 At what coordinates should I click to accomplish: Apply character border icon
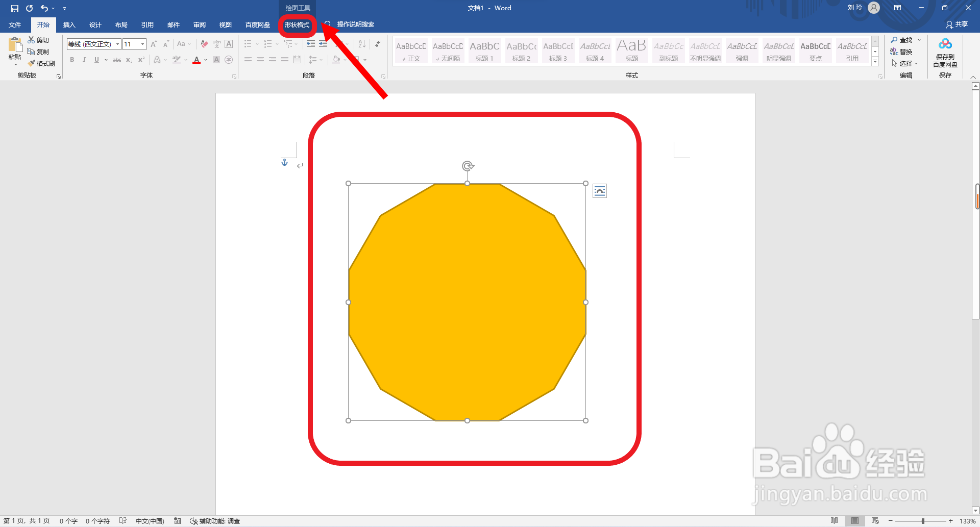click(229, 44)
